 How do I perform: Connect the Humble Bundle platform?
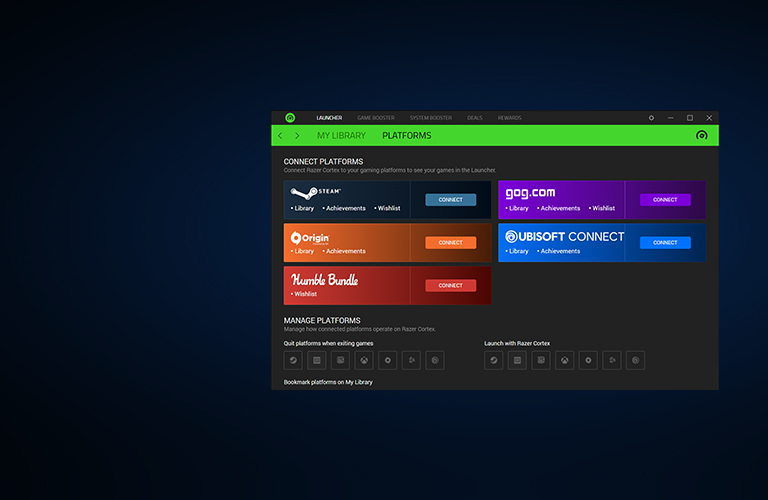[450, 286]
